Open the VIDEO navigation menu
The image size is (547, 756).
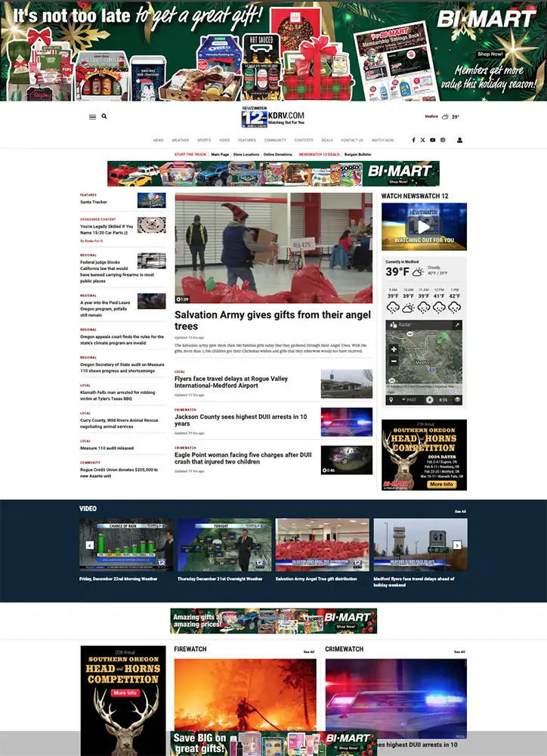(224, 141)
